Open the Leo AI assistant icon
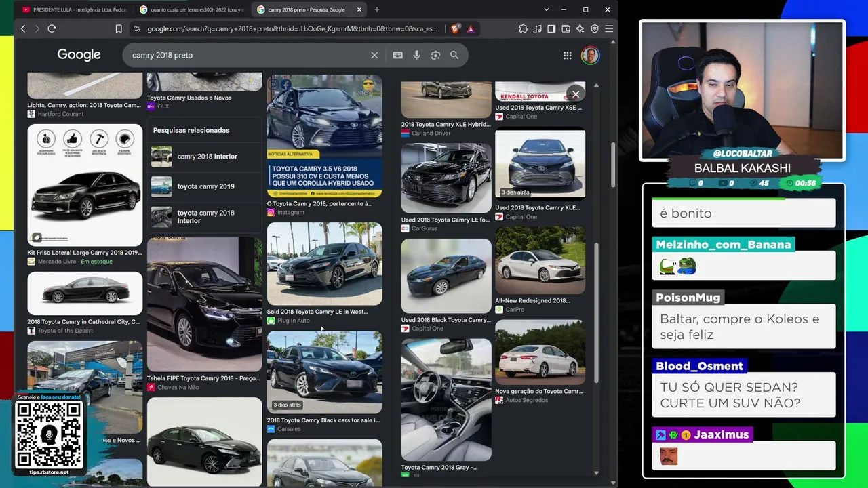The height and width of the screenshot is (488, 868). [x=580, y=28]
